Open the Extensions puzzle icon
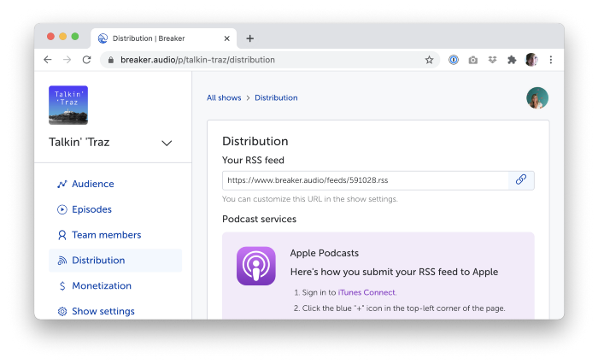This screenshot has height=364, width=598. click(512, 60)
